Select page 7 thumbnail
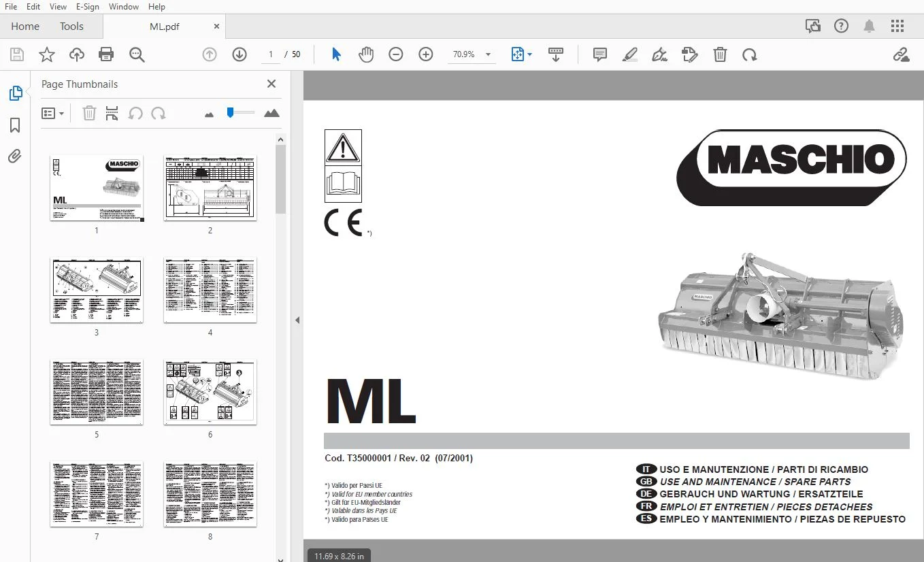Image resolution: width=924 pixels, height=562 pixels. tap(97, 494)
